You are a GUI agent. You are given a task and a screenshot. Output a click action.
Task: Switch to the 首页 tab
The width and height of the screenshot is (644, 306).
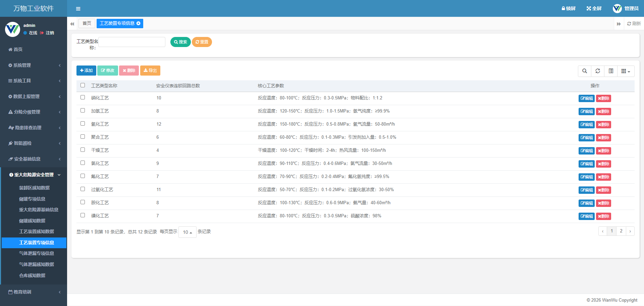(x=87, y=24)
